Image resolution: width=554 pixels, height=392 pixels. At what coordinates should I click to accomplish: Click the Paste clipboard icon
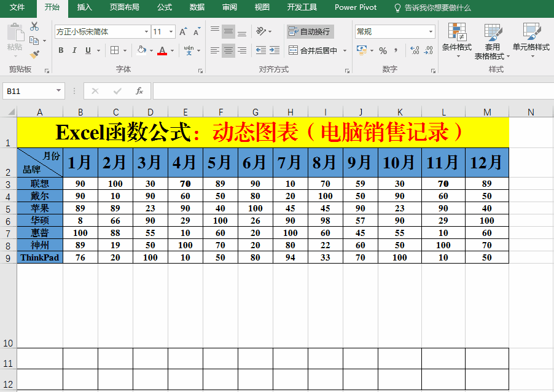click(x=15, y=33)
